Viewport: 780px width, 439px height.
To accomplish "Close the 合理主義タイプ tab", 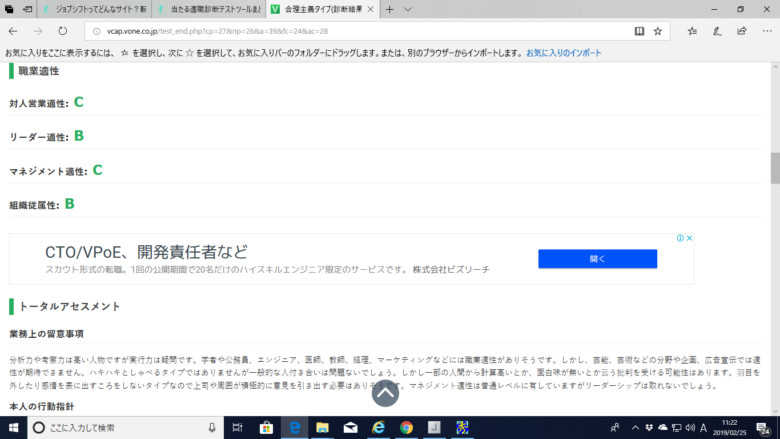I will pyautogui.click(x=371, y=9).
